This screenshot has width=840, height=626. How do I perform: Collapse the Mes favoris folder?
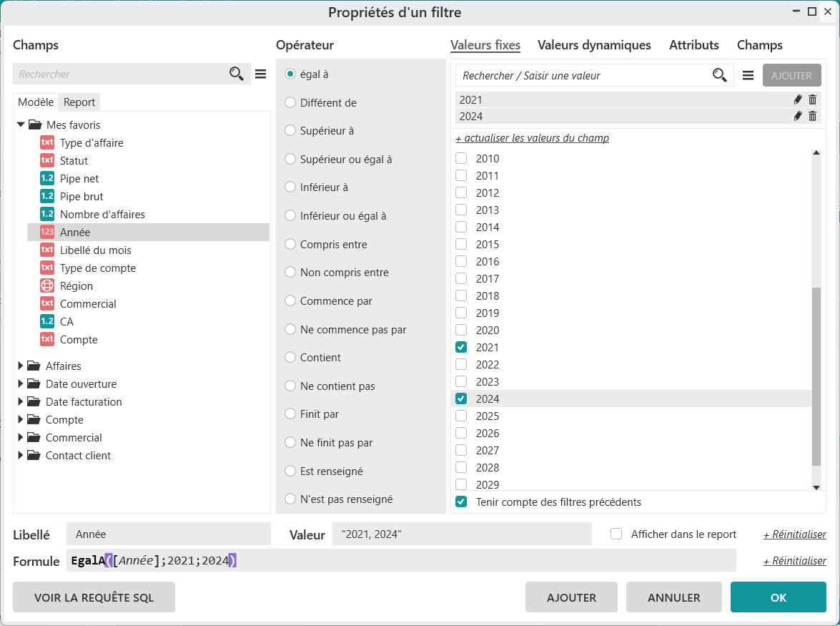(x=20, y=124)
